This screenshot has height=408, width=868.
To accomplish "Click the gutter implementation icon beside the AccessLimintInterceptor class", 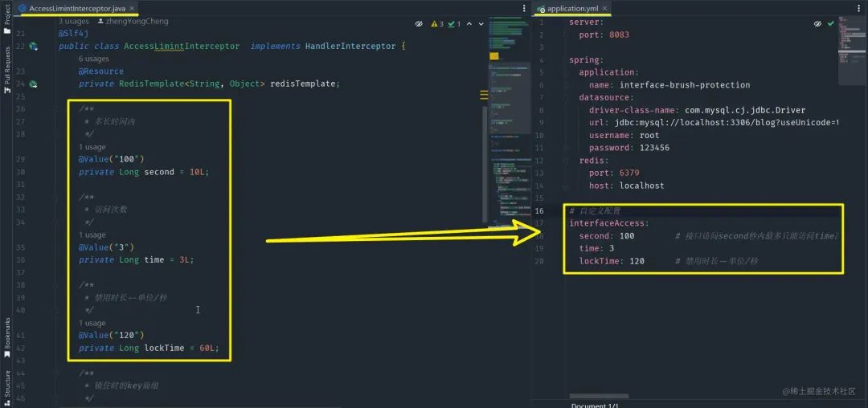I will 33,47.
